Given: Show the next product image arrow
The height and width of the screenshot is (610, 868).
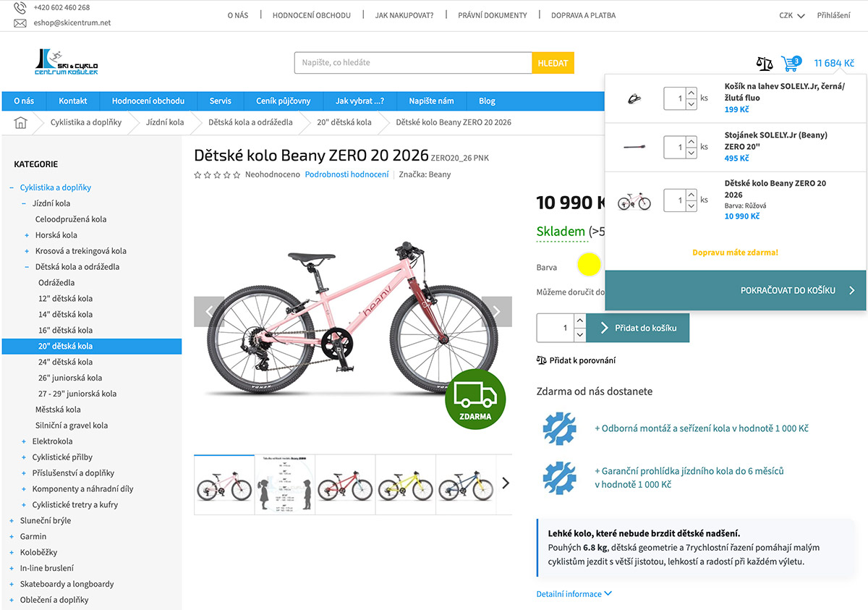Looking at the screenshot, I should 497,312.
